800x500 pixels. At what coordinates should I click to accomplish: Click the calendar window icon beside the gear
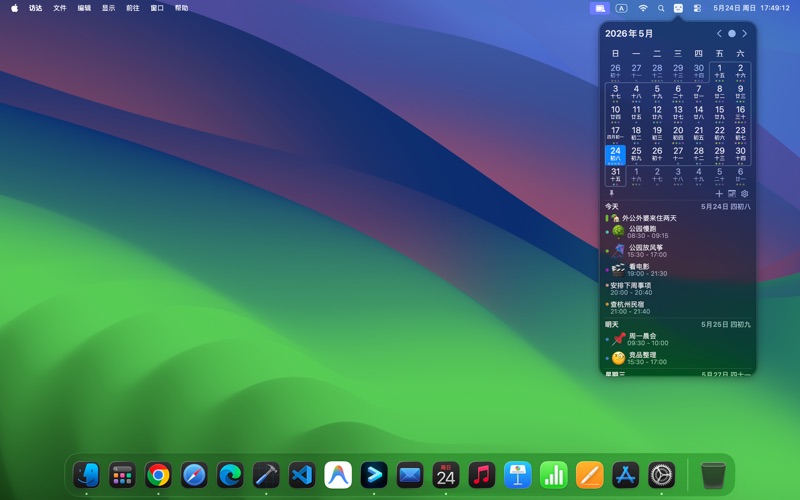732,193
